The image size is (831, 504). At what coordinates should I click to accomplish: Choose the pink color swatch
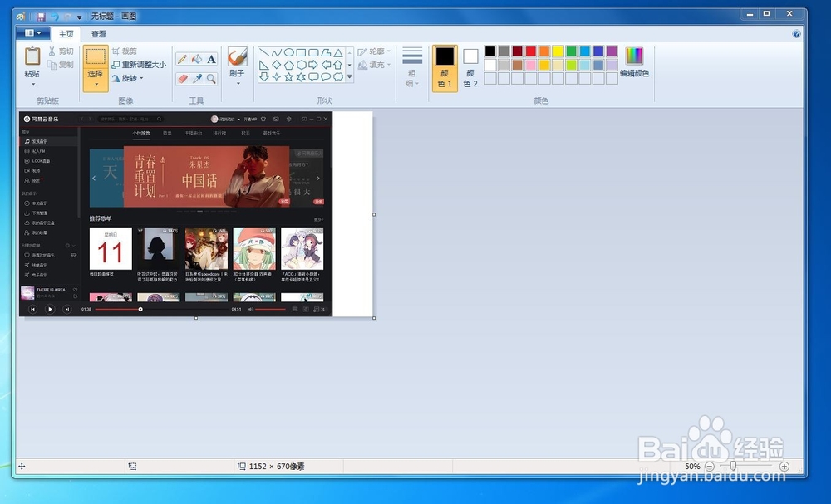(531, 65)
